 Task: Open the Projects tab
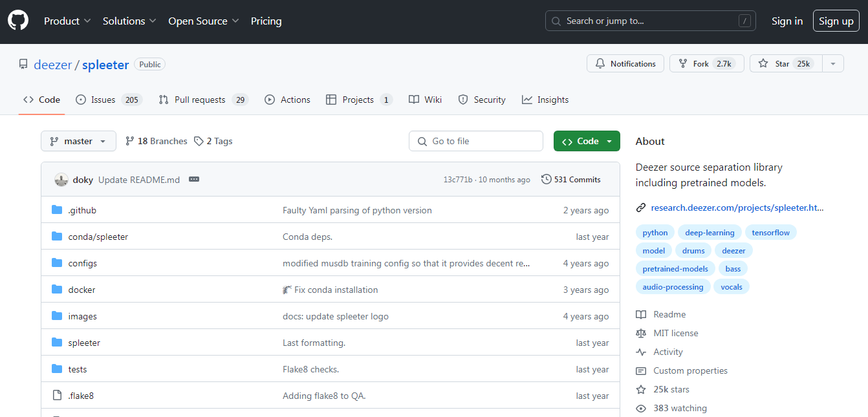pos(359,100)
